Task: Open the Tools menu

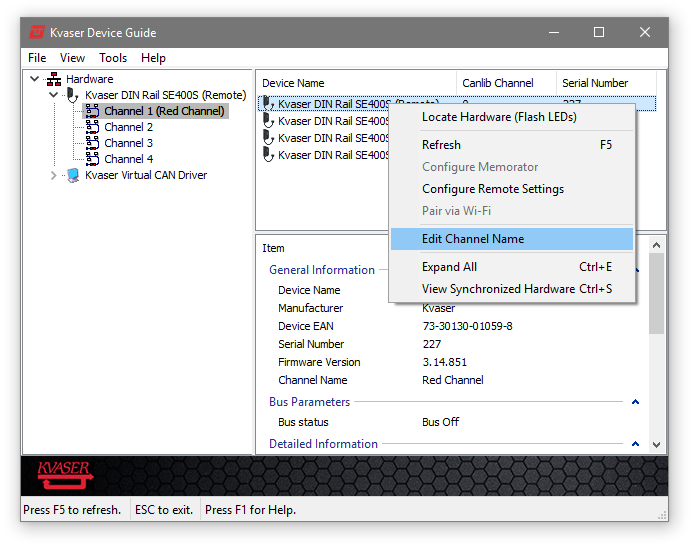Action: [x=113, y=58]
